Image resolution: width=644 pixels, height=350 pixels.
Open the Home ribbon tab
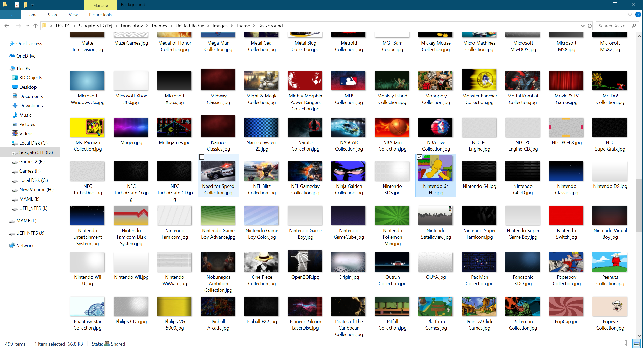[x=32, y=15]
